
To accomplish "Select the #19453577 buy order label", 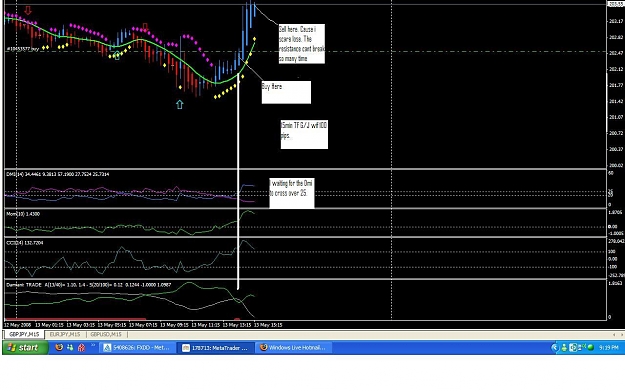I will [23, 49].
